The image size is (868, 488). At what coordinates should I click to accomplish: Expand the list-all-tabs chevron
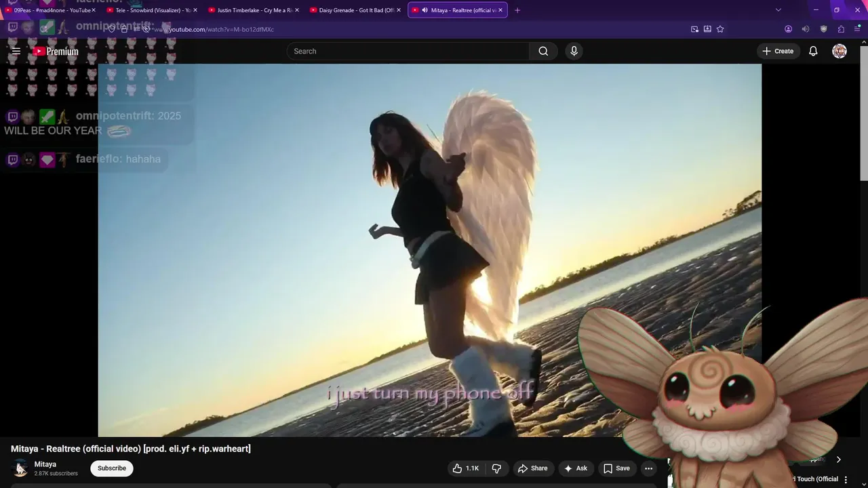coord(778,10)
